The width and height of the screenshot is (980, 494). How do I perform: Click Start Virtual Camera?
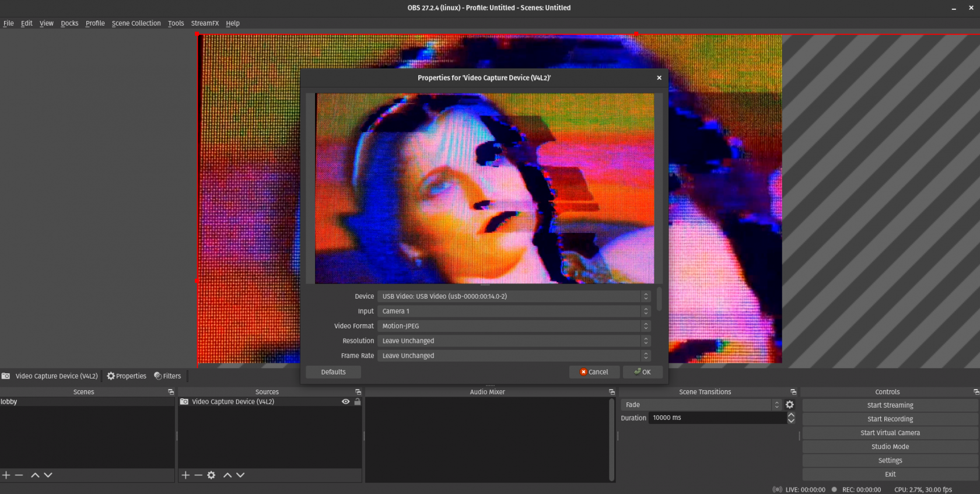890,433
